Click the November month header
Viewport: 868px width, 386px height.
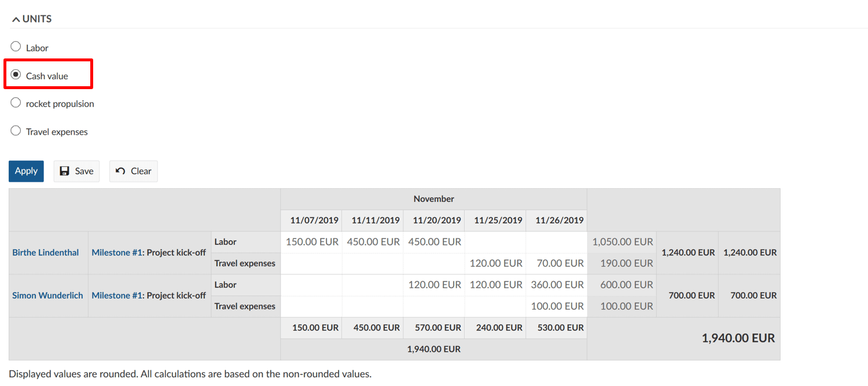pos(433,198)
